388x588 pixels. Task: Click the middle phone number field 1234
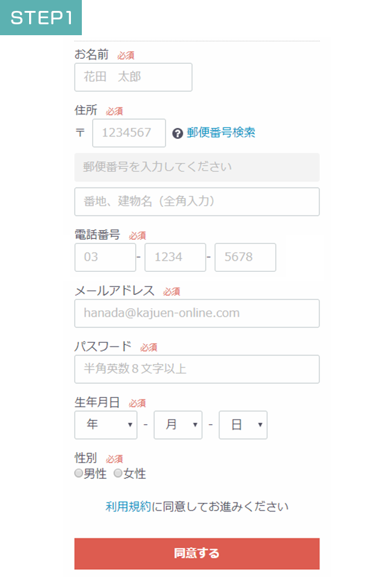click(x=175, y=257)
